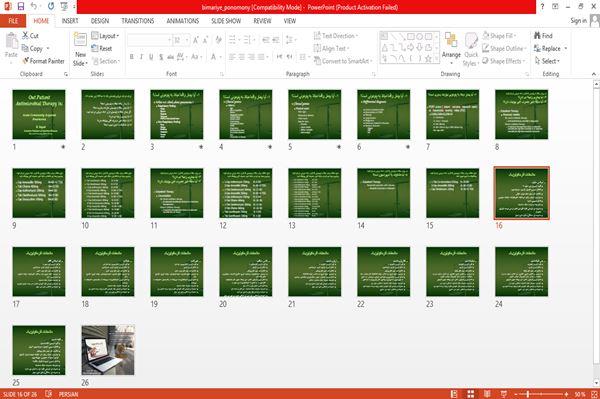Viewport: 600px width, 399px height.
Task: Switch to the SLIDE SHOW tab
Action: coord(226,21)
